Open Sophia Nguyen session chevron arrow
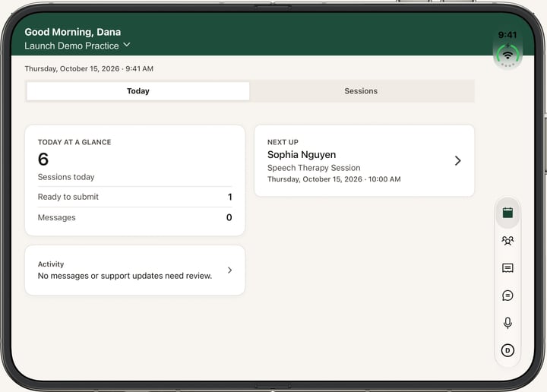 coord(457,161)
